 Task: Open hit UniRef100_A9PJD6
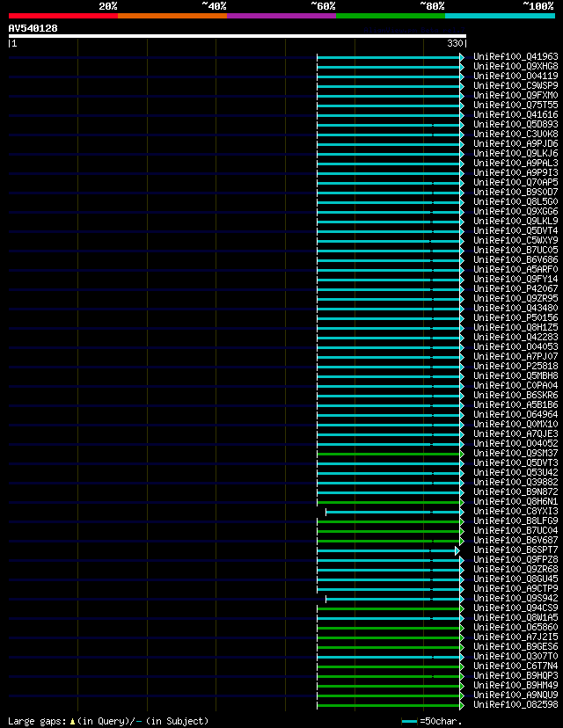coord(515,144)
